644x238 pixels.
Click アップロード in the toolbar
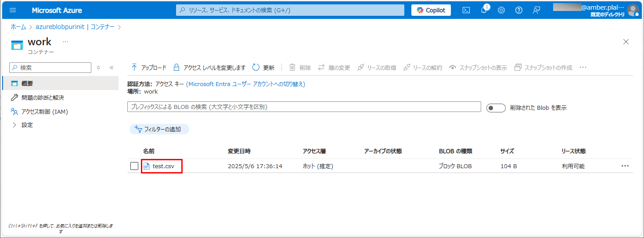click(x=149, y=68)
